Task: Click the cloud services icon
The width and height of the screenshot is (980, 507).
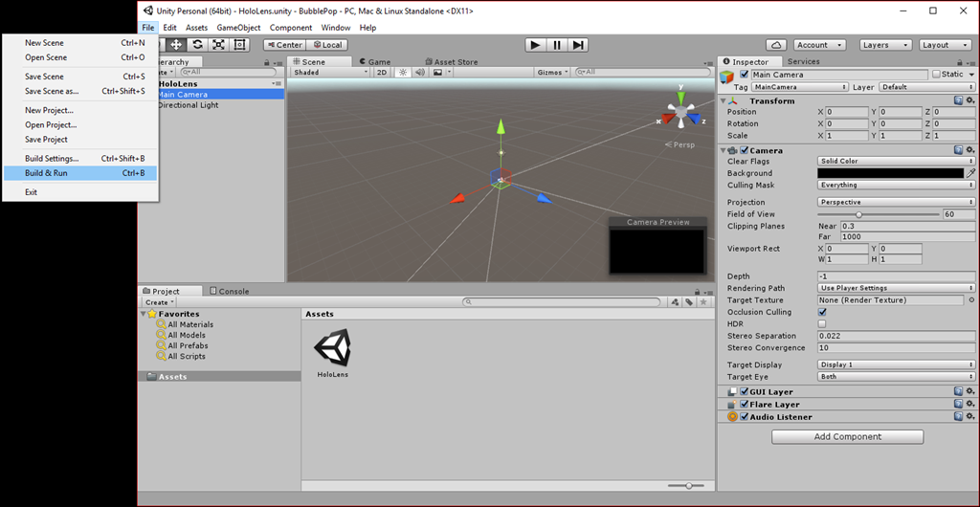Action: tap(776, 45)
